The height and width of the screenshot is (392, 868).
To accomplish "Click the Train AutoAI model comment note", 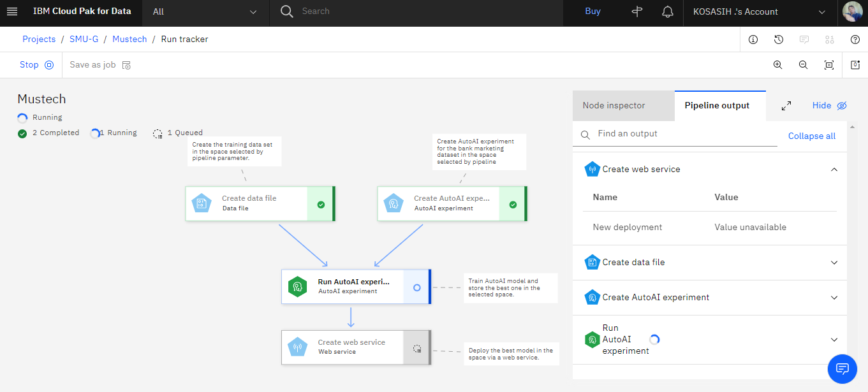I will (x=511, y=287).
